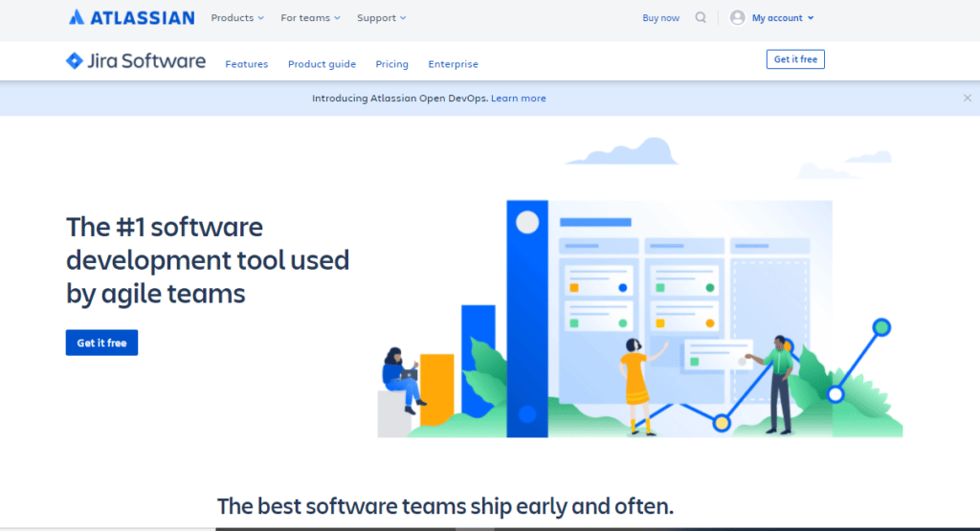
Task: Select the Pricing menu item
Action: (391, 64)
